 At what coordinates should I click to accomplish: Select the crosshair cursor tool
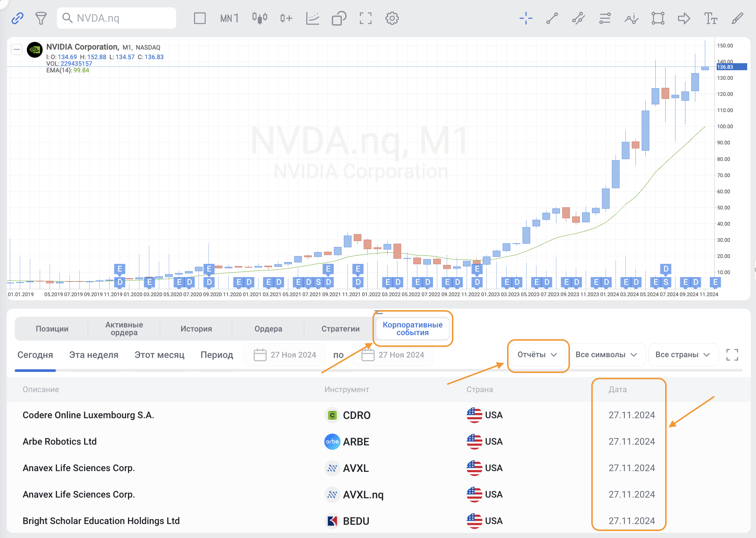[x=526, y=18]
